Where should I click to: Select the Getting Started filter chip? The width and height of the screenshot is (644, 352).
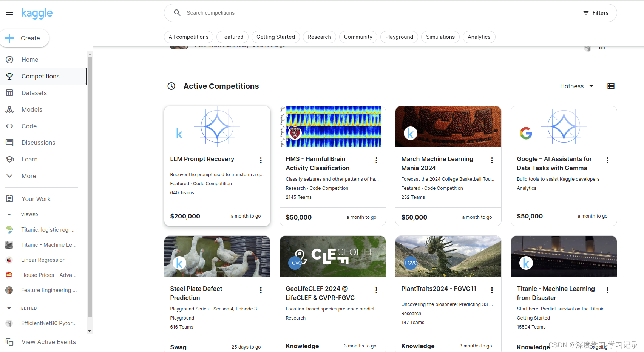(x=276, y=37)
